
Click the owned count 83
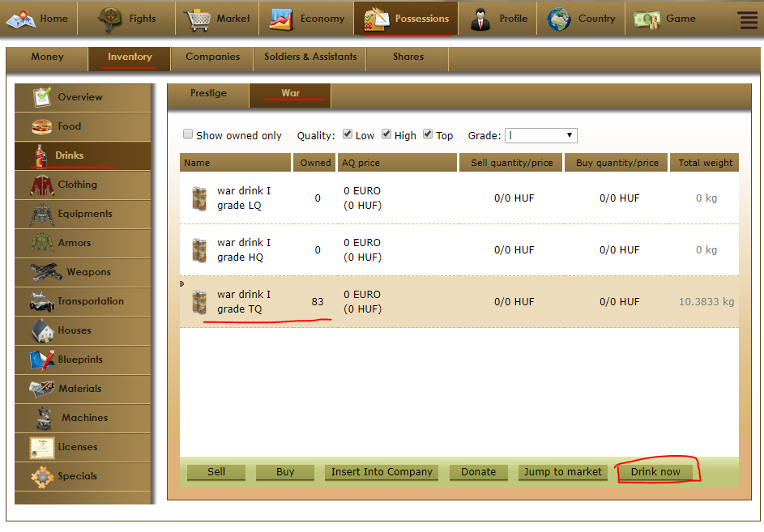pos(318,302)
